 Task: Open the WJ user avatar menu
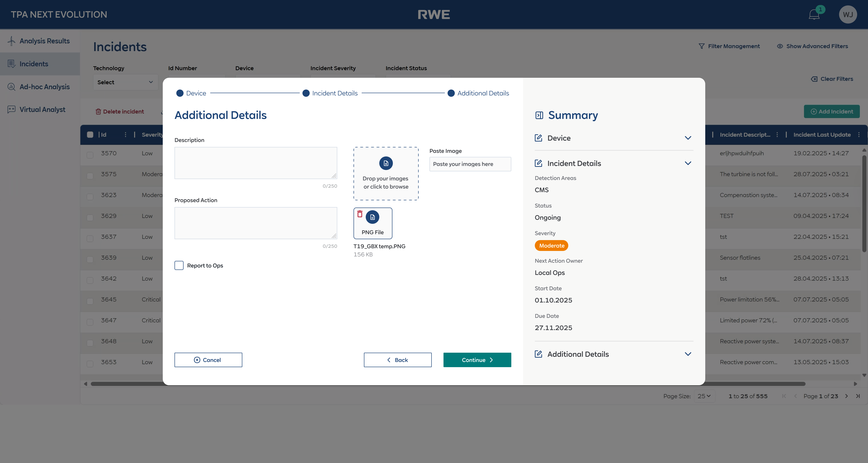point(848,14)
